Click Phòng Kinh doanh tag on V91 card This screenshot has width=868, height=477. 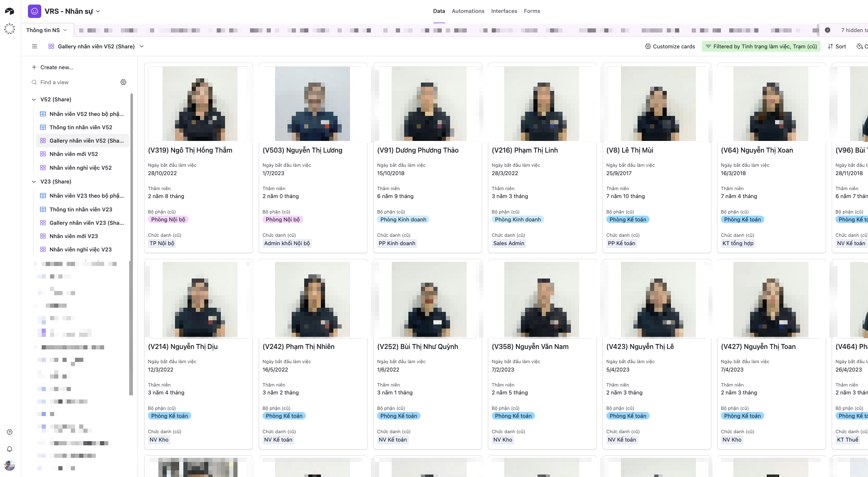click(x=403, y=219)
